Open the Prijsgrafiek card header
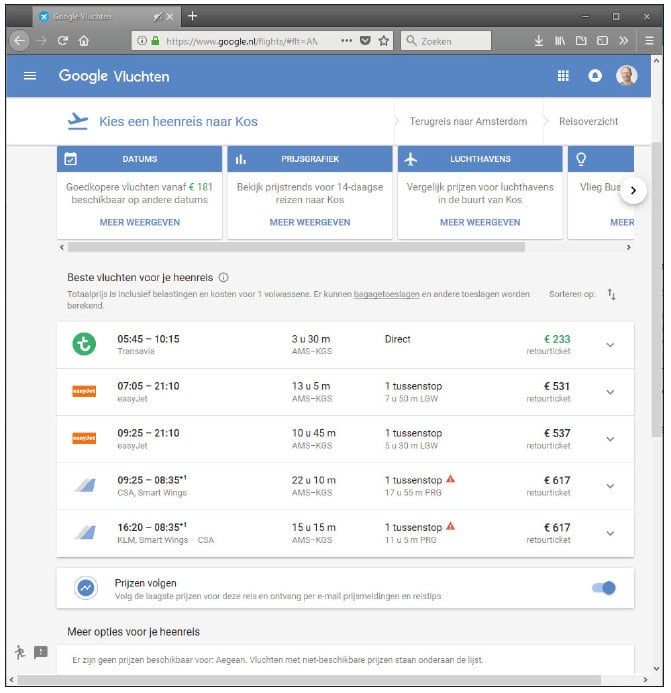Viewport: 671px width, 693px height. click(309, 159)
